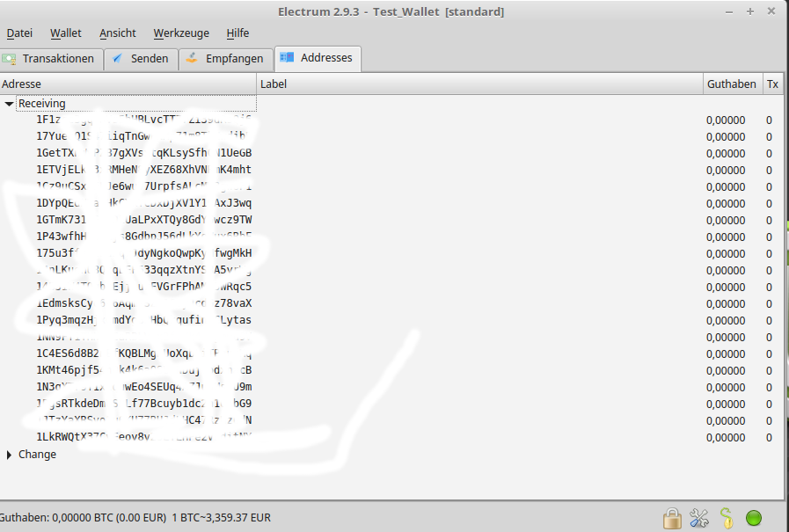
Task: Select address row starting with 1Pyq3mqzH
Action: (x=391, y=320)
